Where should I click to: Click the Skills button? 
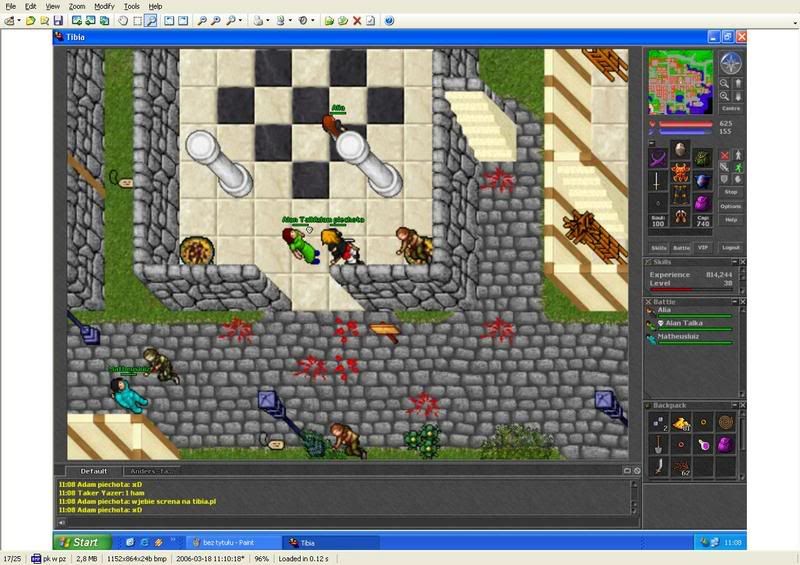coord(659,248)
